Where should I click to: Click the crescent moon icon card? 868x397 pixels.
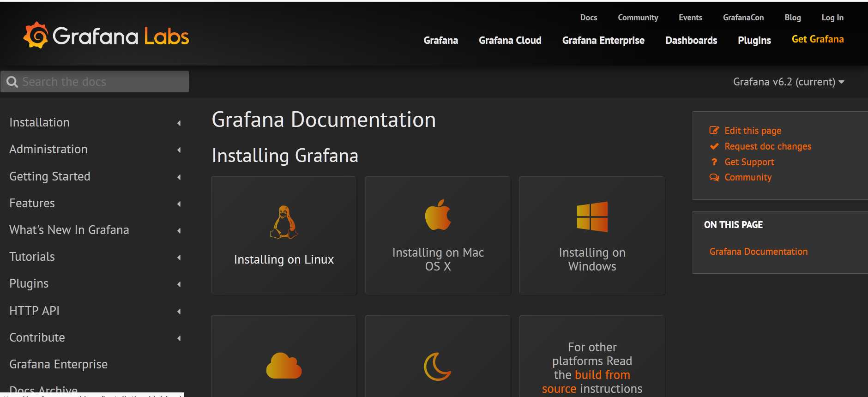438,356
